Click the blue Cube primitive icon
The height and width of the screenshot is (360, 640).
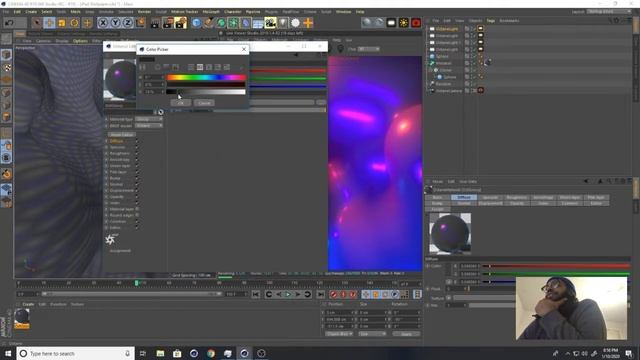coord(196,23)
